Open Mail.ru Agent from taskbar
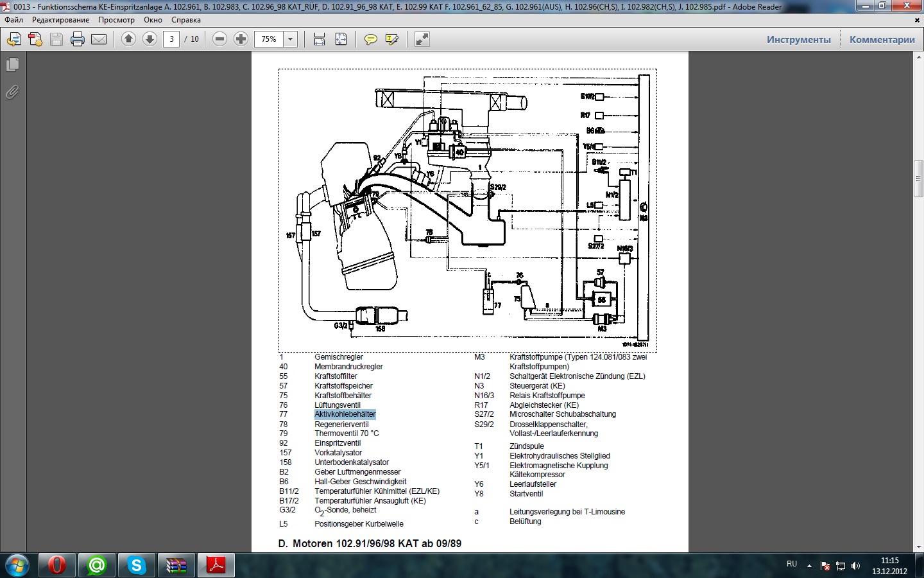 click(96, 565)
